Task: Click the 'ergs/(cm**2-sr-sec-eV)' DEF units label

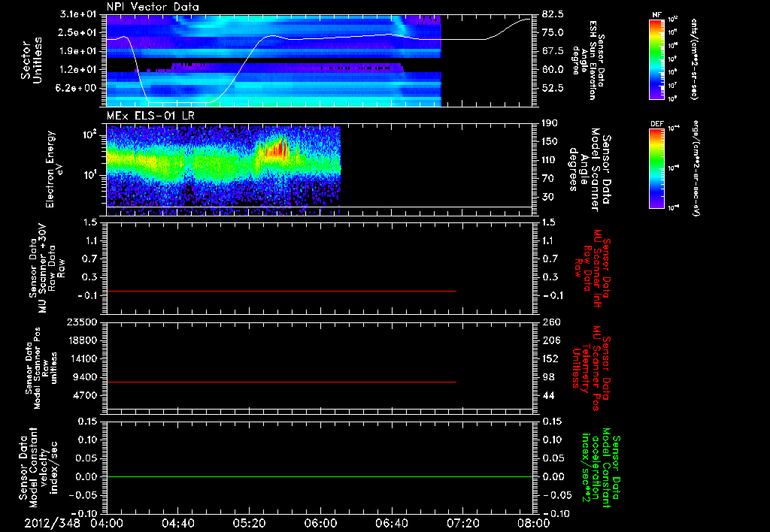Action: [x=695, y=168]
